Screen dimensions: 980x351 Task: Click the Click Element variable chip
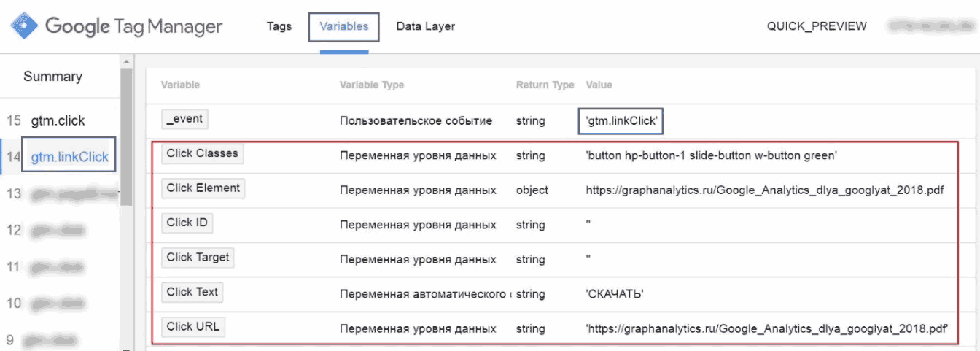(203, 188)
